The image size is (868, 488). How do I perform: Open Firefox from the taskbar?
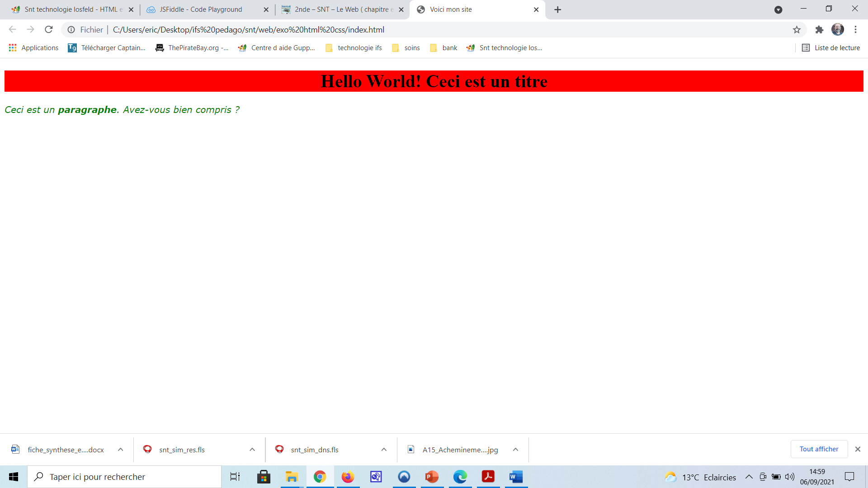pyautogui.click(x=348, y=477)
